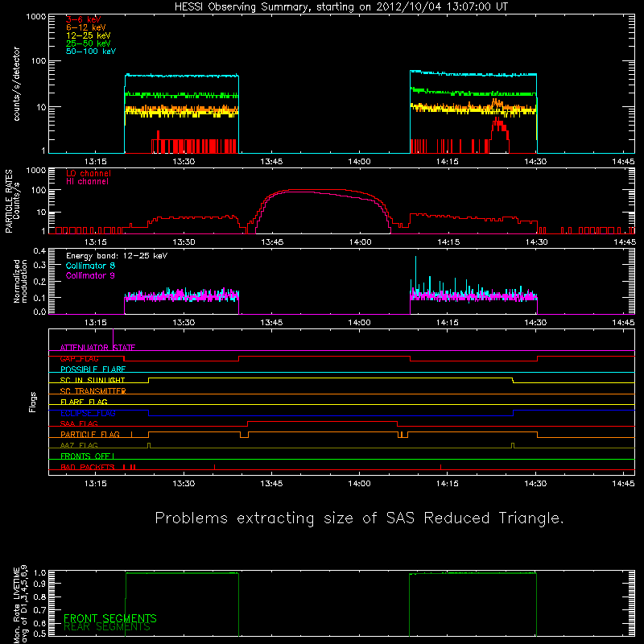
Task: Click the 0.4 value on the modulation axis
Action: point(39,251)
